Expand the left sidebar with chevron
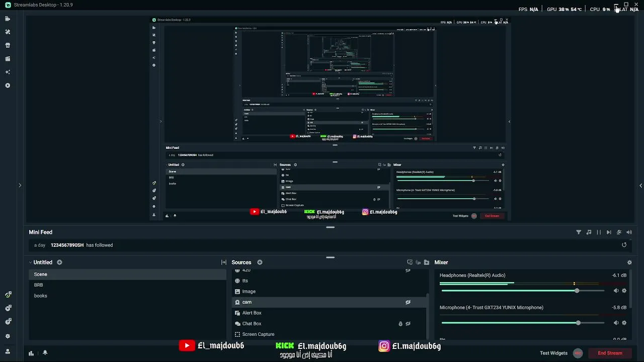The width and height of the screenshot is (644, 362). pos(20,186)
